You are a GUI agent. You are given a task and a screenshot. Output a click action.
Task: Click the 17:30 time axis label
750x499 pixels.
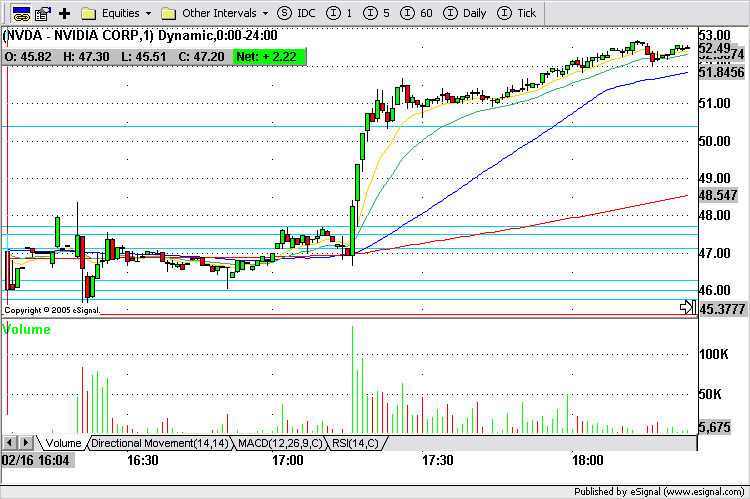pyautogui.click(x=438, y=460)
